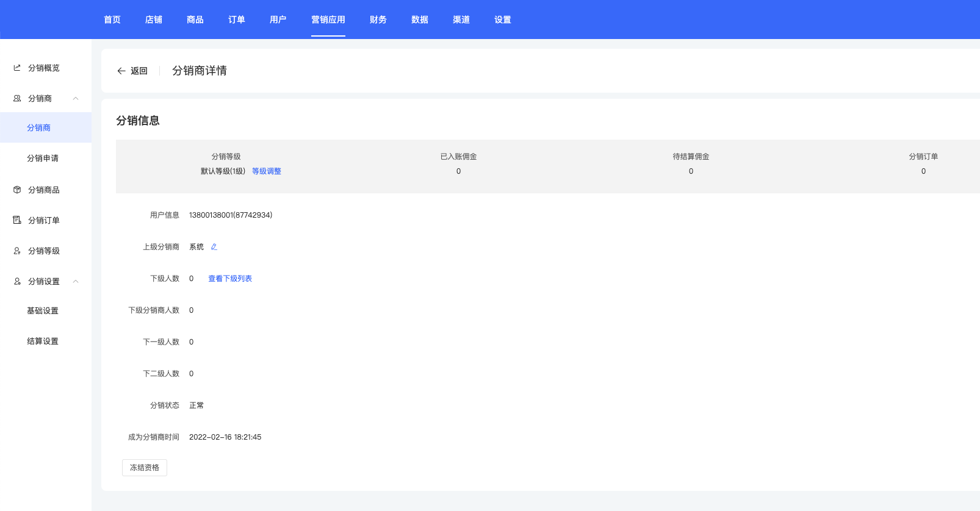Select 分销申请 in the sidebar
980x511 pixels.
click(x=43, y=158)
